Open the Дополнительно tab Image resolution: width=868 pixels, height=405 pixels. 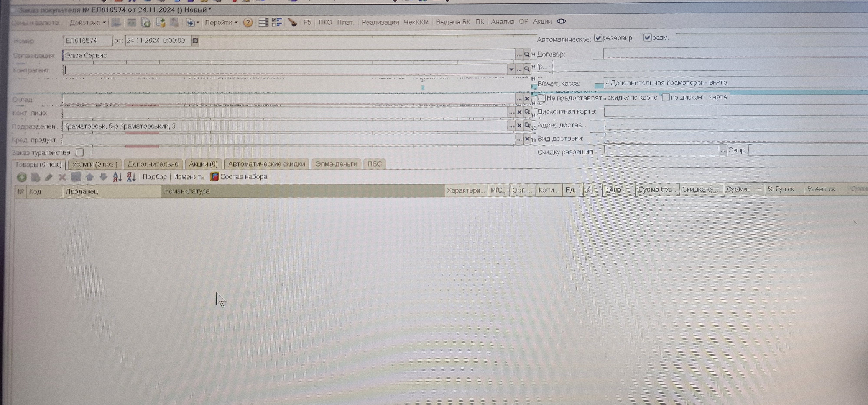pos(153,164)
